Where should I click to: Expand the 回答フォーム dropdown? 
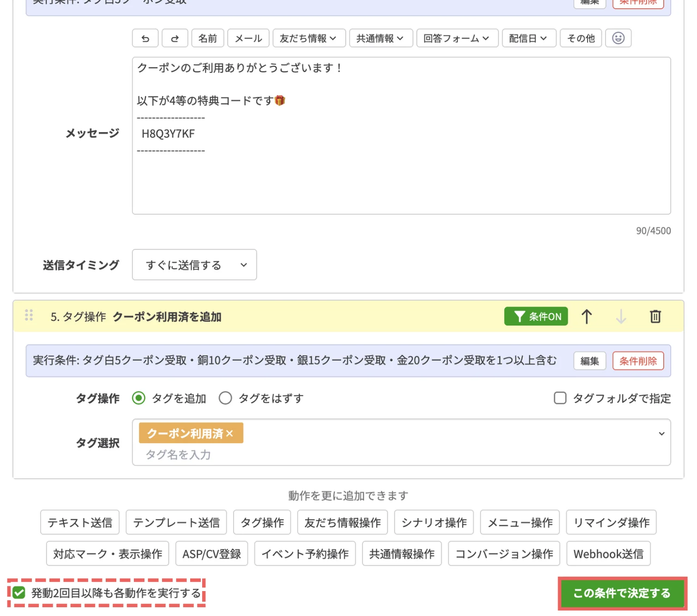pyautogui.click(x=457, y=38)
